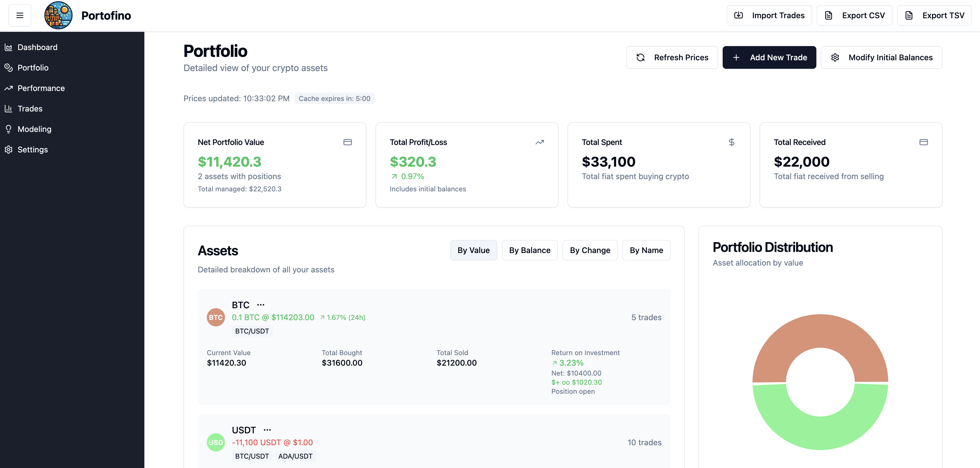The height and width of the screenshot is (468, 980).
Task: Click the refresh arrows icon
Action: (x=640, y=57)
